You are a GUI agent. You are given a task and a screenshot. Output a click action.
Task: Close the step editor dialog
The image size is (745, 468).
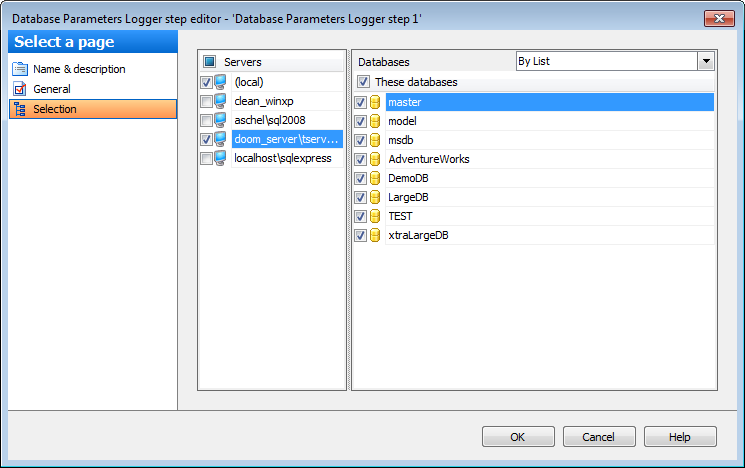point(719,19)
